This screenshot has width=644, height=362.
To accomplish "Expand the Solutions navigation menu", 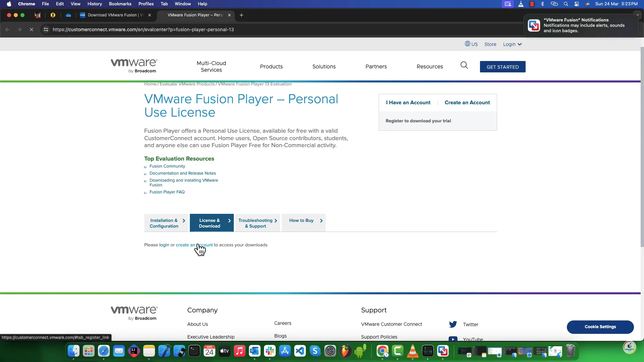I will click(x=324, y=66).
